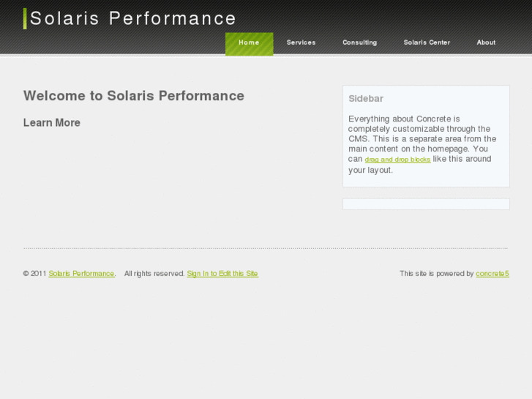Navigate to Solaris Center page

pos(427,43)
